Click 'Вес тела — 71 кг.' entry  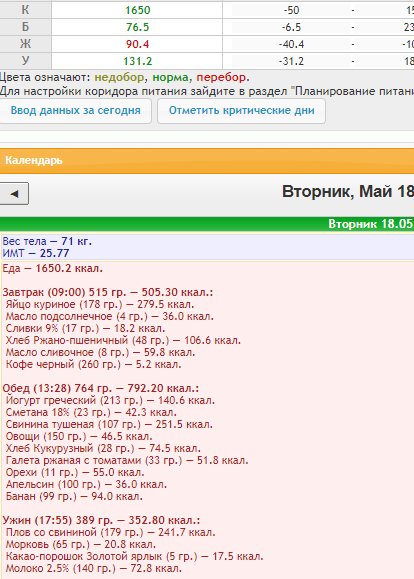(x=47, y=241)
